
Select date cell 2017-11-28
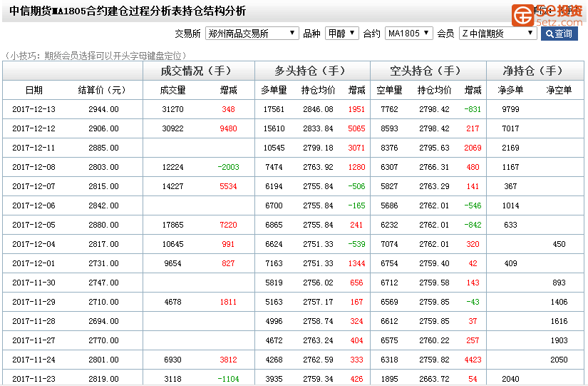(33, 321)
